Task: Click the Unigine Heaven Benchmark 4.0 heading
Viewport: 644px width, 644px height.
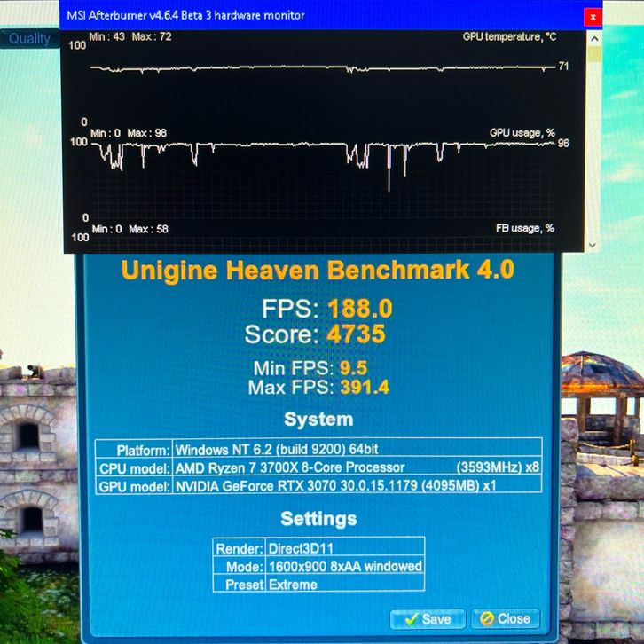Action: [317, 270]
